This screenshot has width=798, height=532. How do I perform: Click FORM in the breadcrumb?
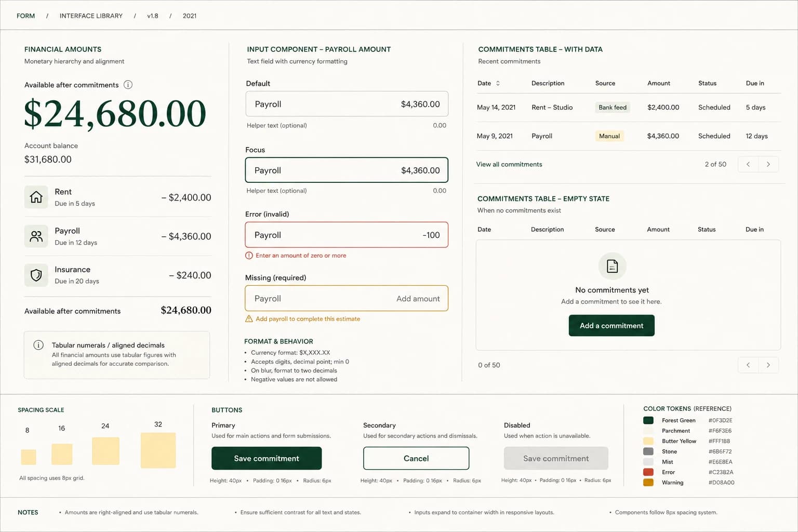click(26, 16)
